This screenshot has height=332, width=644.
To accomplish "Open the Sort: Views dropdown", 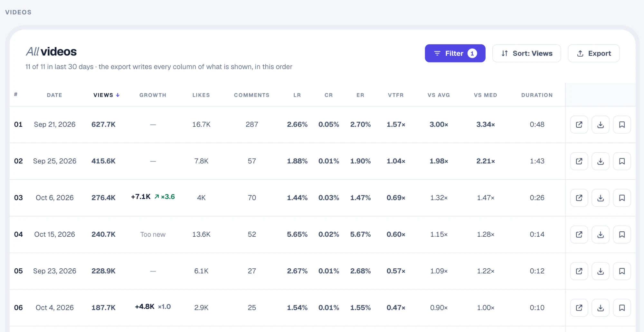I will (x=526, y=53).
